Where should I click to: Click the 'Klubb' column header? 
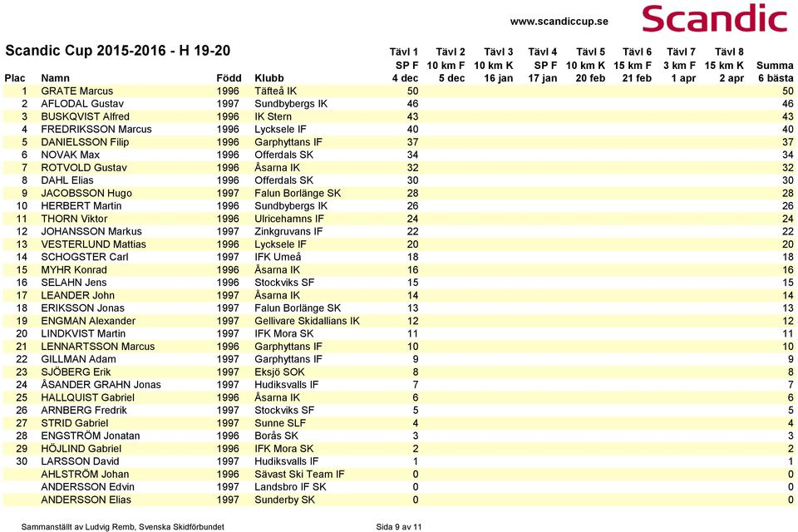point(269,78)
